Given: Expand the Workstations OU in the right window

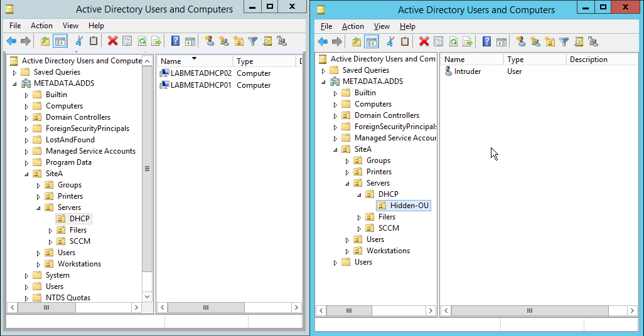Looking at the screenshot, I should click(348, 251).
